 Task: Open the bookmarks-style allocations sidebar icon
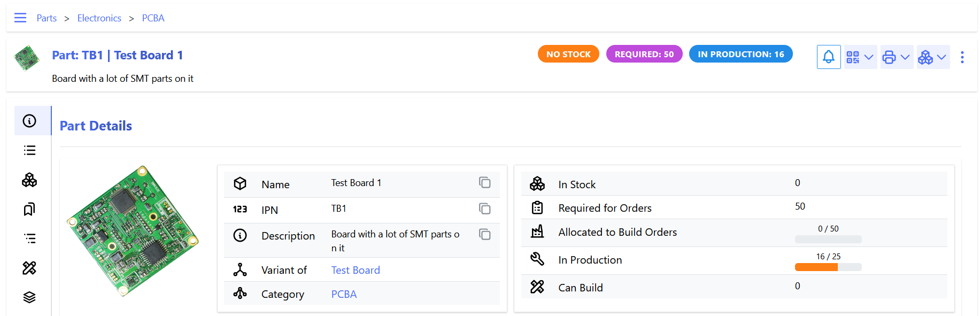(29, 209)
